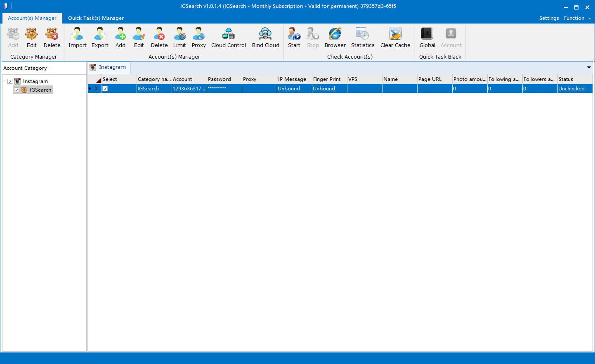Open Account quick task blacklist

pyautogui.click(x=451, y=34)
